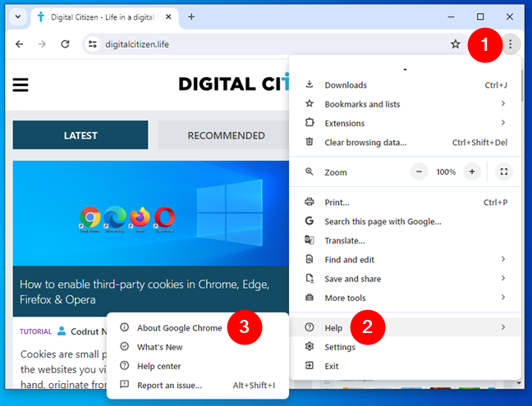Click the printer icon

pyautogui.click(x=309, y=202)
